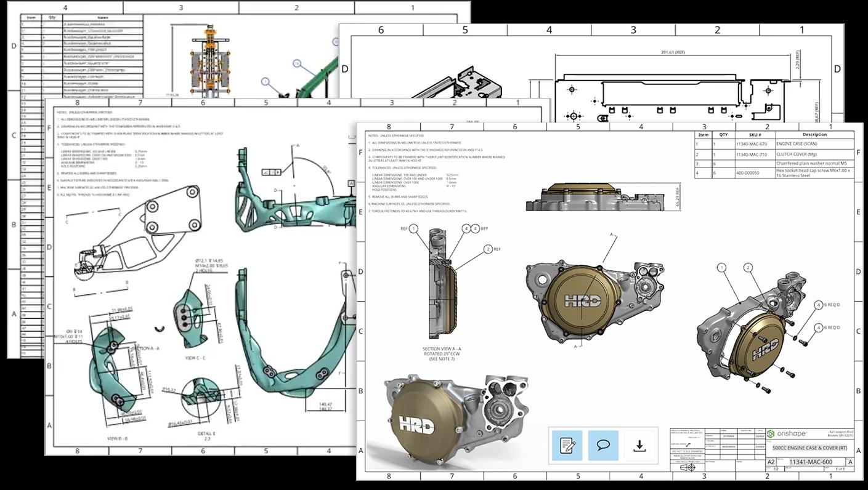The height and width of the screenshot is (490, 868).
Task: Click drawing number 11341-MAC-600
Action: (x=811, y=462)
